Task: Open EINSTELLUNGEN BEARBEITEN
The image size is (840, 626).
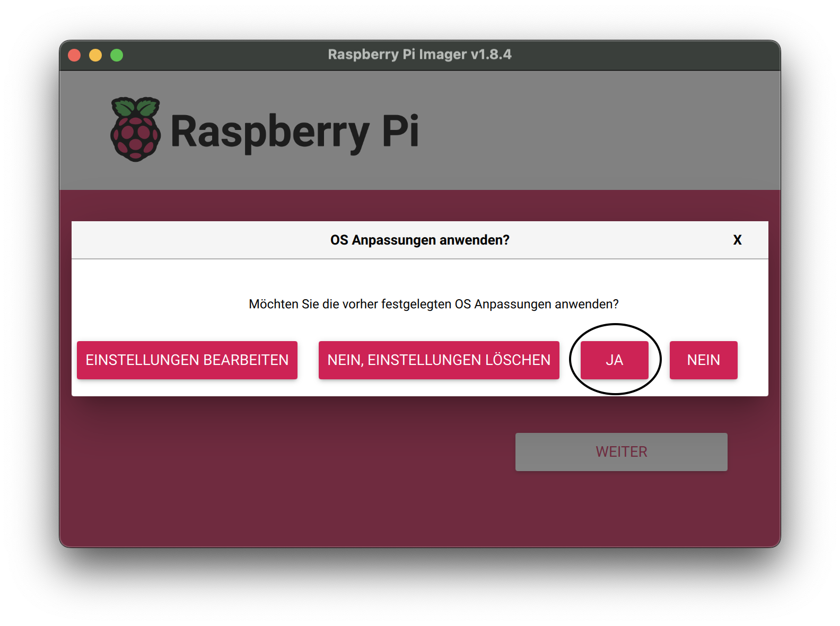Action: tap(187, 360)
